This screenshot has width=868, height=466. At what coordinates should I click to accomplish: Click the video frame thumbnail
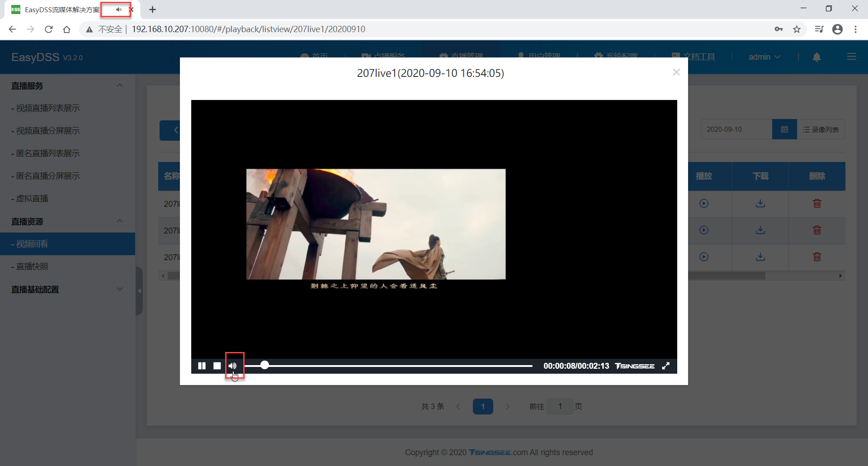376,224
